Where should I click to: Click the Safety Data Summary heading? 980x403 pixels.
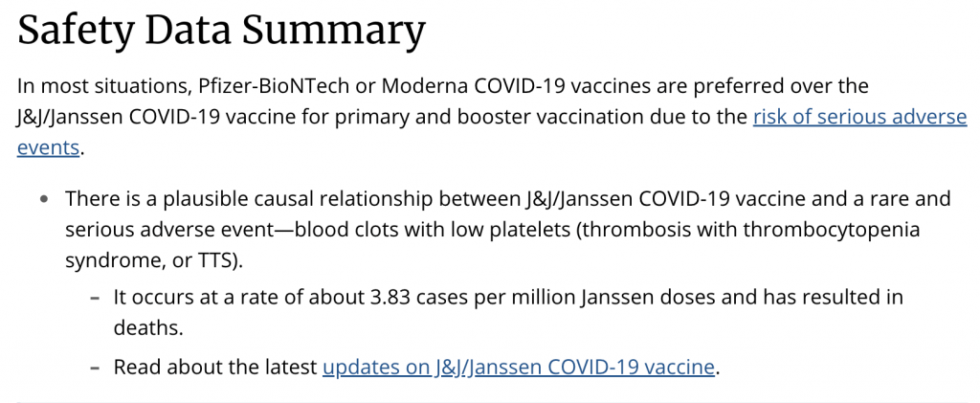[x=221, y=32]
